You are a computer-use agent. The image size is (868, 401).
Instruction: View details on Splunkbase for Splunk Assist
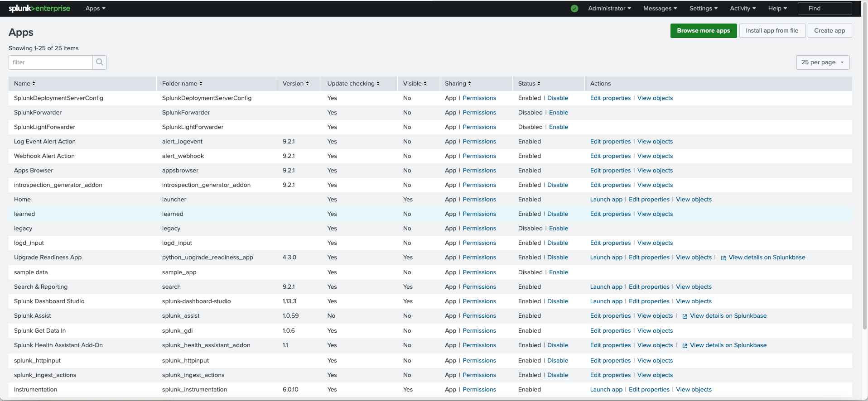[728, 316]
